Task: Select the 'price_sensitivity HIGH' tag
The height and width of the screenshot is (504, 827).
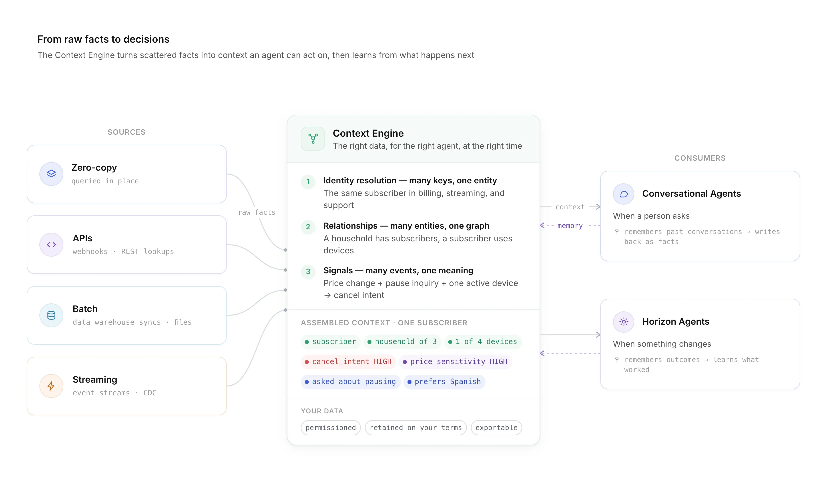Action: 456,362
